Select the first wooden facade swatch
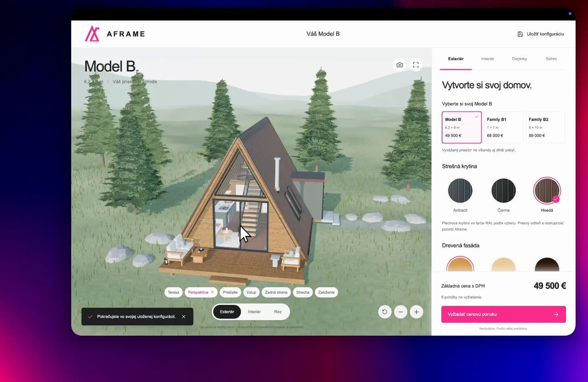Screen dimensions: 588x382 pyautogui.click(x=460, y=264)
